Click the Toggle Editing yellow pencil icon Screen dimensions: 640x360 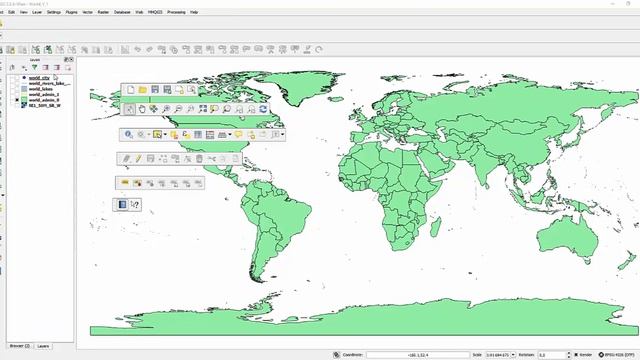point(138,159)
